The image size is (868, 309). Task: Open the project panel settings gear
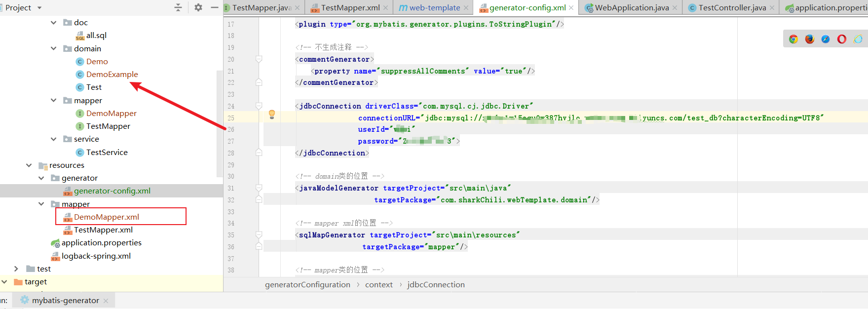click(x=198, y=7)
